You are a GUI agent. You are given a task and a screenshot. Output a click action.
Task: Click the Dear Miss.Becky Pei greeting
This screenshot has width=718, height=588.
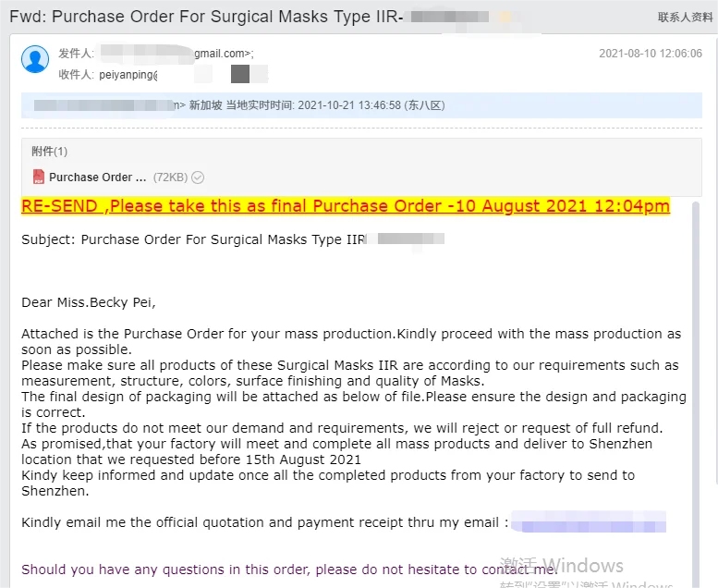(x=89, y=302)
